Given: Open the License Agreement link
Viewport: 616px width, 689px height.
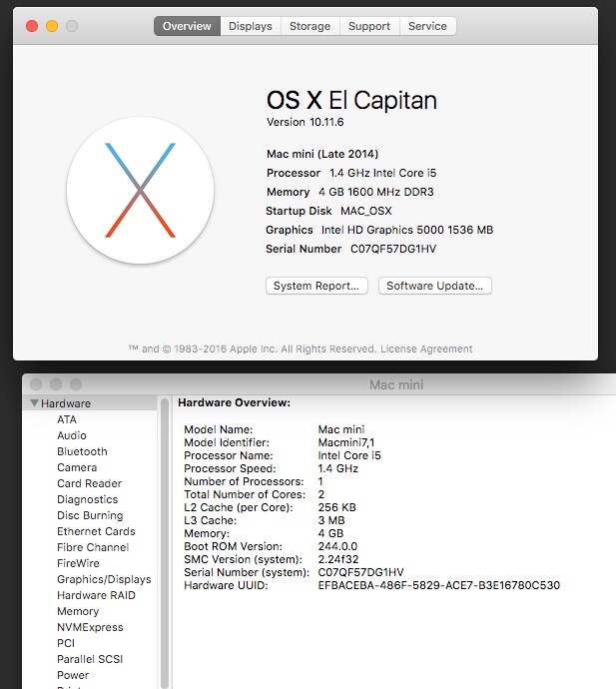Looking at the screenshot, I should pyautogui.click(x=426, y=348).
